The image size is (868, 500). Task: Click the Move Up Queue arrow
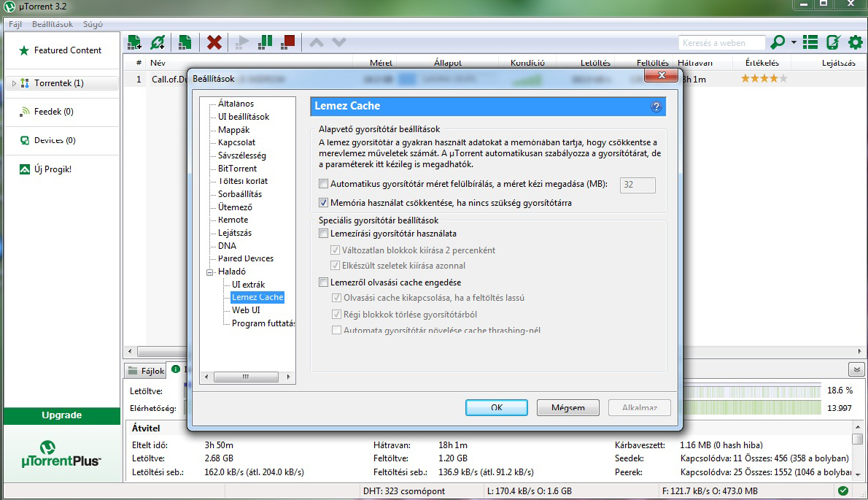[x=316, y=42]
